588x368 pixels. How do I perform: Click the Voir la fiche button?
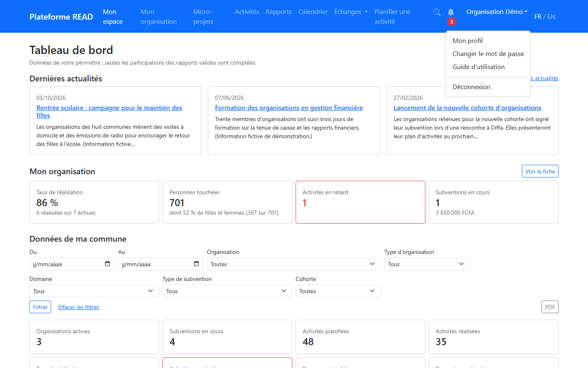[540, 171]
